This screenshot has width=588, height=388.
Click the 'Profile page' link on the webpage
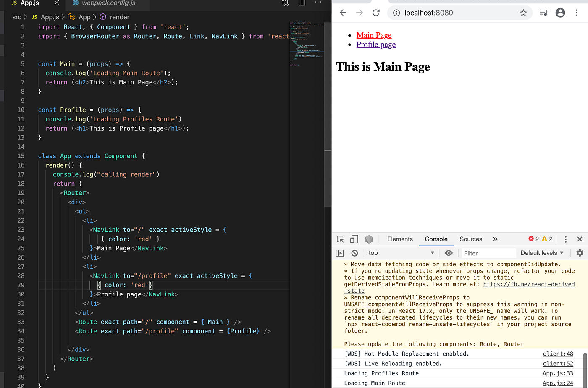point(376,45)
